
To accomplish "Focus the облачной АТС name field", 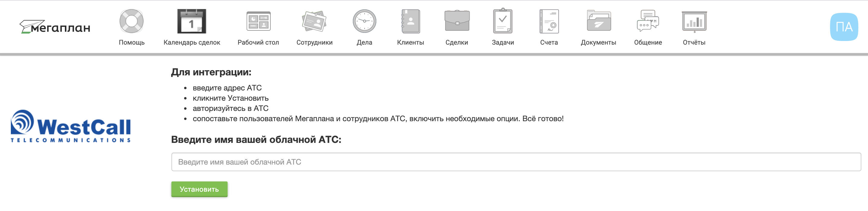I will [x=516, y=162].
